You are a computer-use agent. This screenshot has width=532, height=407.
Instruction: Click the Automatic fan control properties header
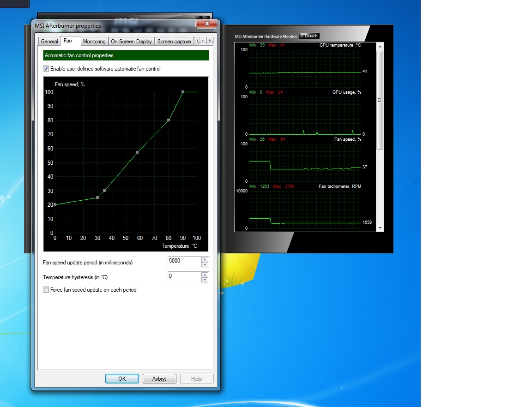tap(126, 55)
